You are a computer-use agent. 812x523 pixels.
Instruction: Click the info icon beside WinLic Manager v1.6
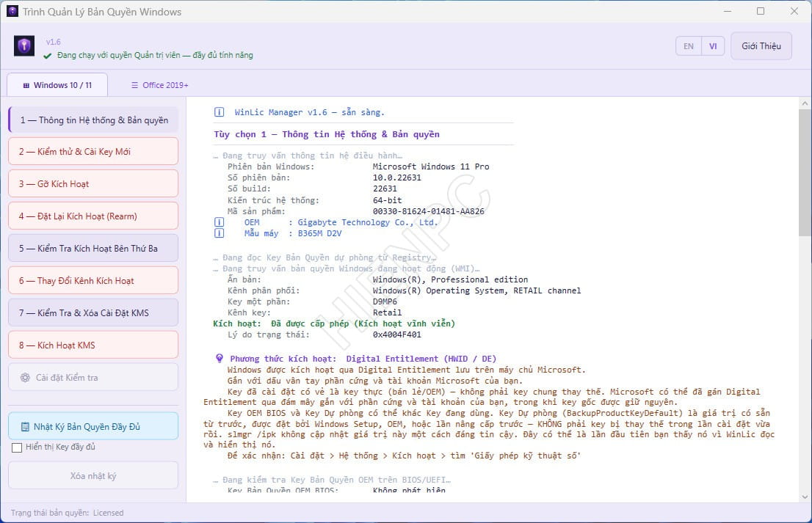[x=219, y=112]
